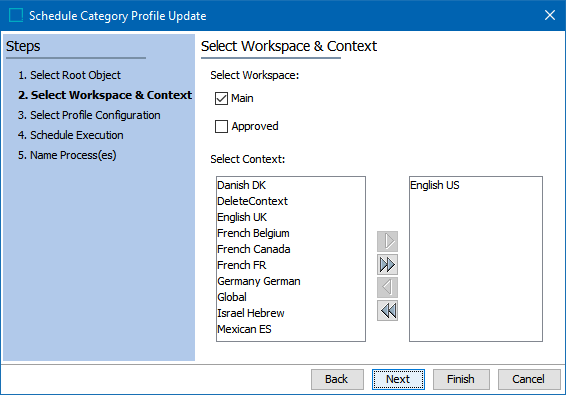Jump to step 4 Schedule Execution

pos(71,135)
